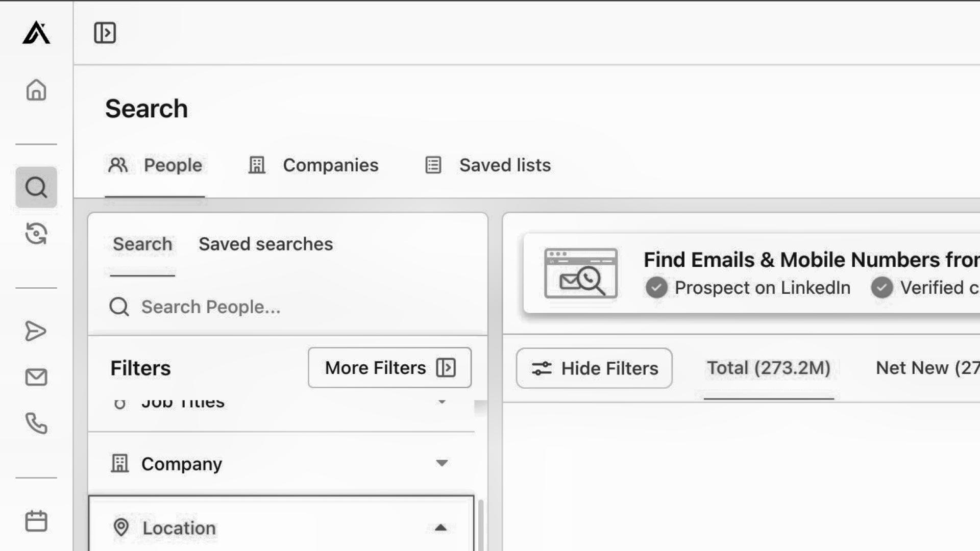Screen dimensions: 980x551
Task: Click the Location filter section header
Action: pos(281,525)
